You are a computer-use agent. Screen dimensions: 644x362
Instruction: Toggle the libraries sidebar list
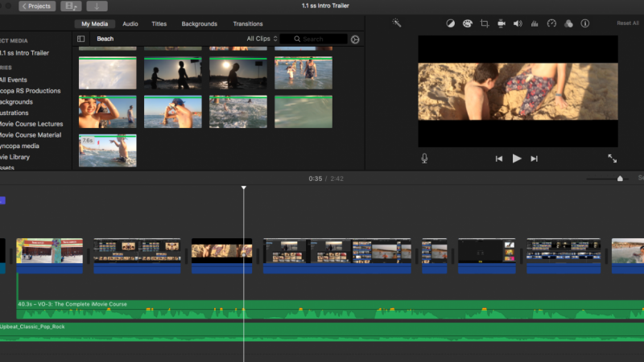pos(81,39)
